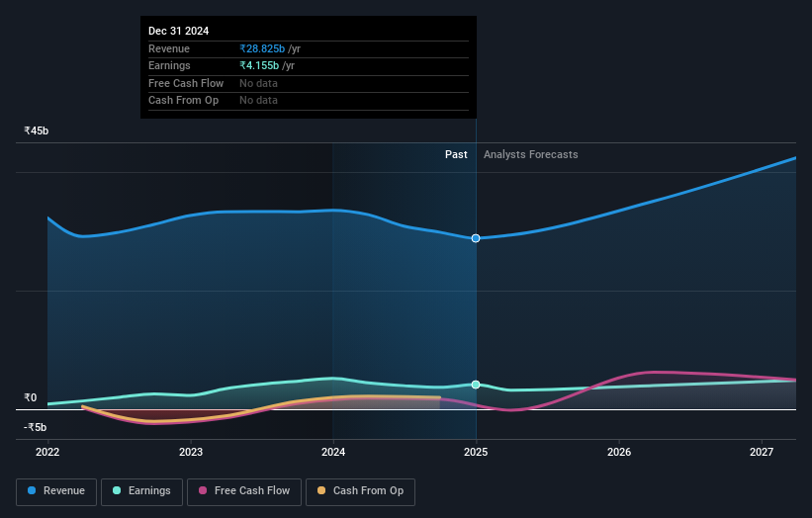Toggle the Revenue legend series
Image resolution: width=812 pixels, height=518 pixels.
click(56, 491)
